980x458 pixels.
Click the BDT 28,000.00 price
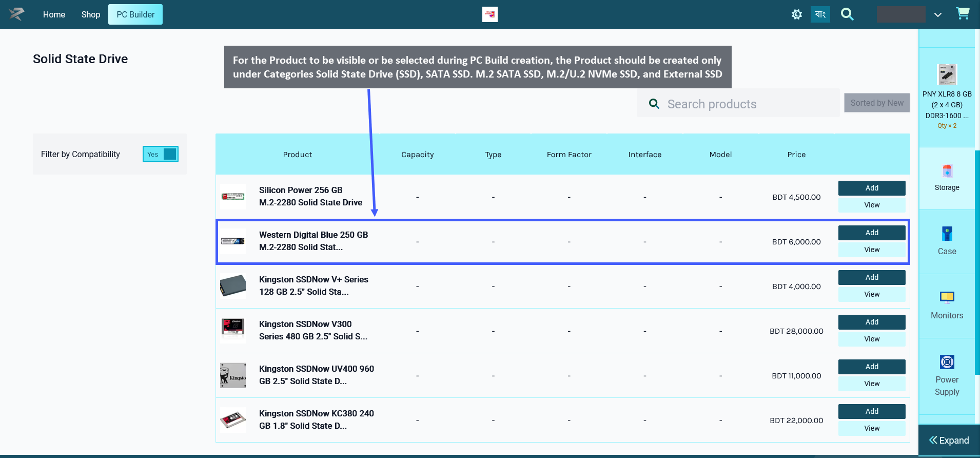(796, 331)
